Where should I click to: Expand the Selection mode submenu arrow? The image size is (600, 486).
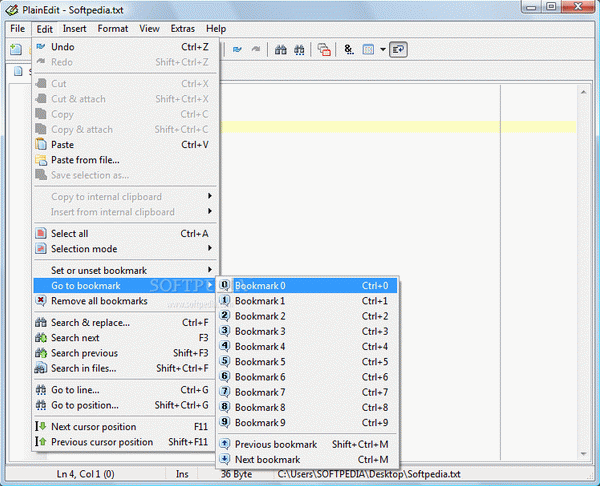tap(210, 248)
